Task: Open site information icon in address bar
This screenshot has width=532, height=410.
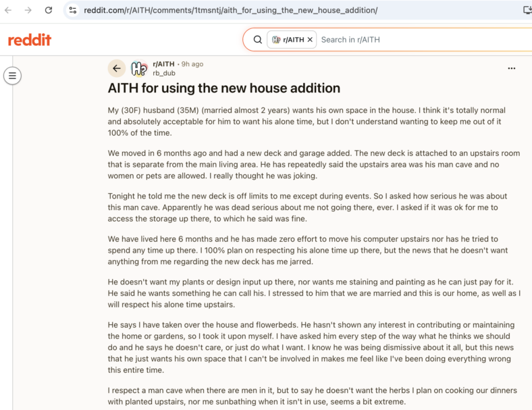Action: point(73,10)
